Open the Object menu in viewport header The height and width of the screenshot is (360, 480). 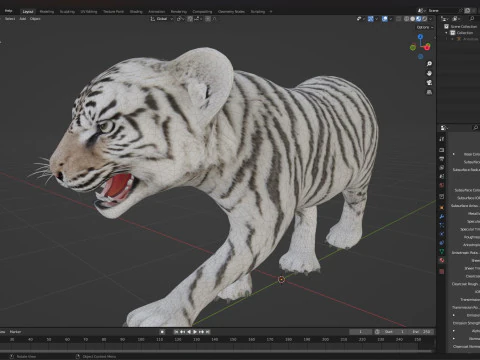pos(35,19)
